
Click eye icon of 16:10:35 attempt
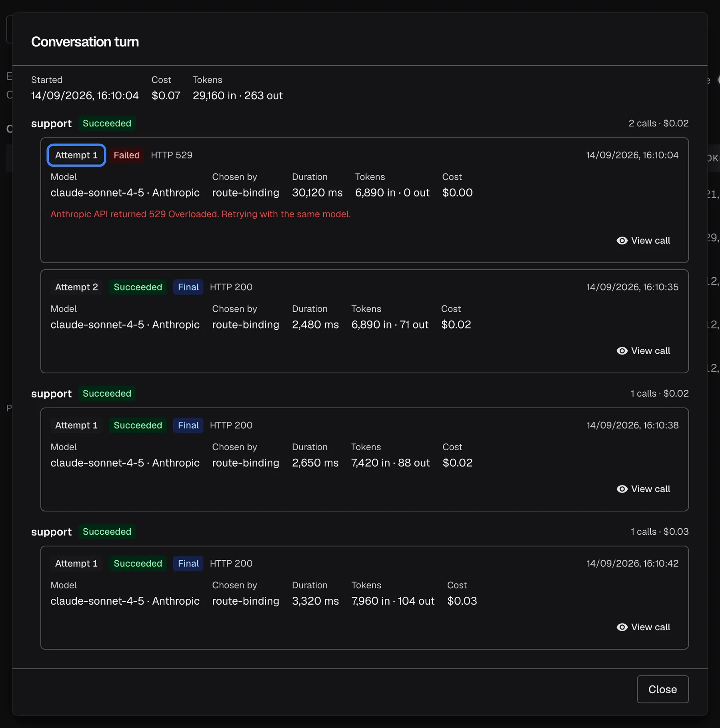click(622, 351)
